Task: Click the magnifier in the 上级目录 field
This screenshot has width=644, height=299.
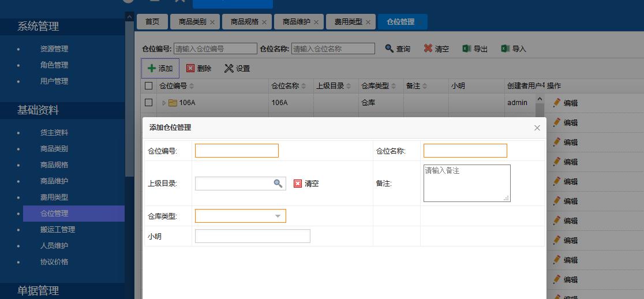Action: (x=278, y=184)
